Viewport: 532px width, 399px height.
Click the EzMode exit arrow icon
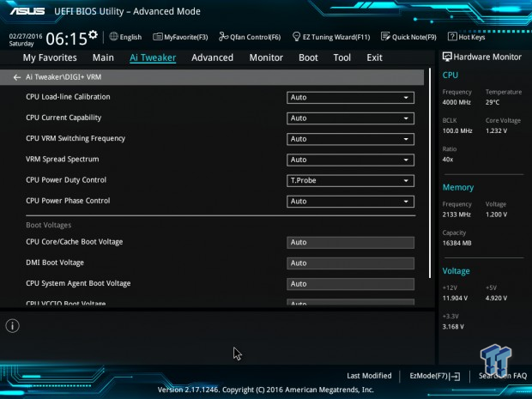[x=455, y=376]
